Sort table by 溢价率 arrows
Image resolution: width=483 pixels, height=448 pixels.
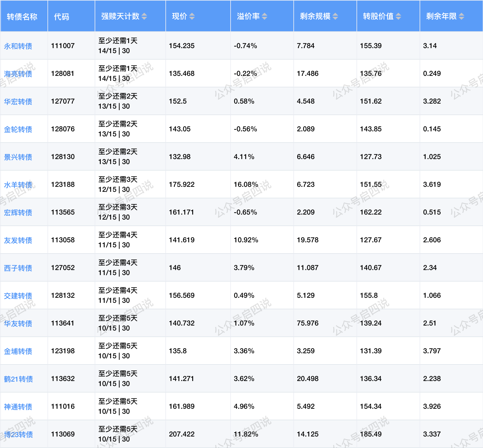pos(264,16)
